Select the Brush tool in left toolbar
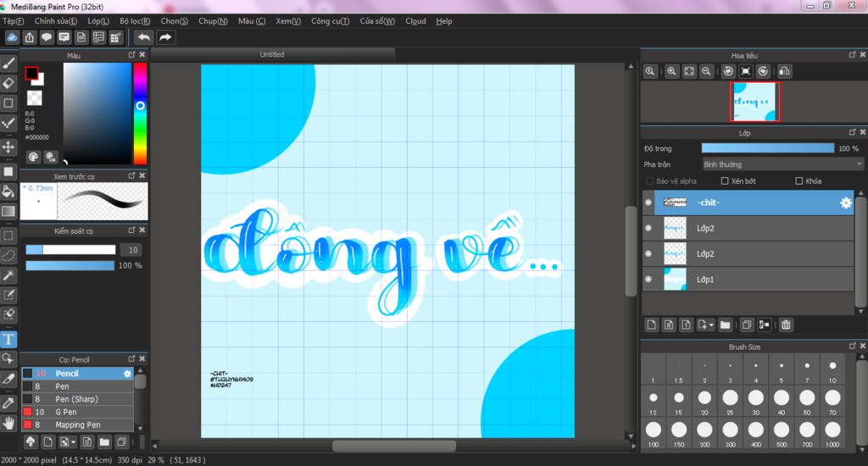This screenshot has height=466, width=868. [x=8, y=63]
